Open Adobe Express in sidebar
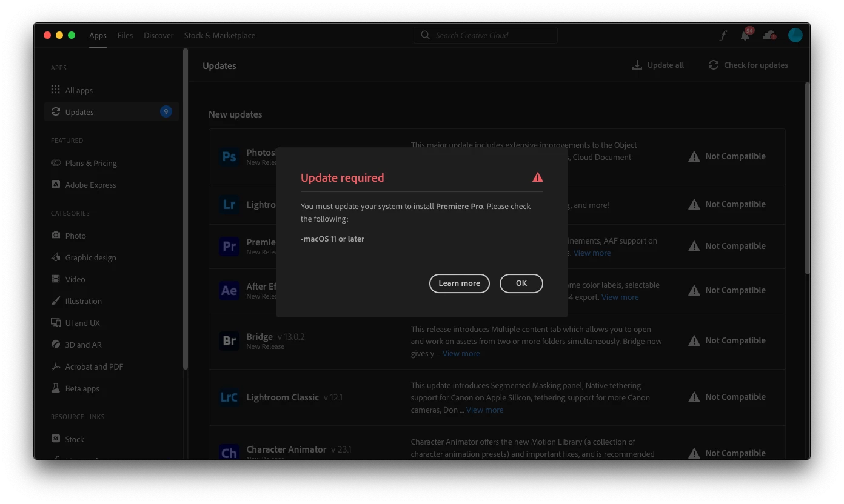Image resolution: width=844 pixels, height=504 pixels. click(x=111, y=185)
